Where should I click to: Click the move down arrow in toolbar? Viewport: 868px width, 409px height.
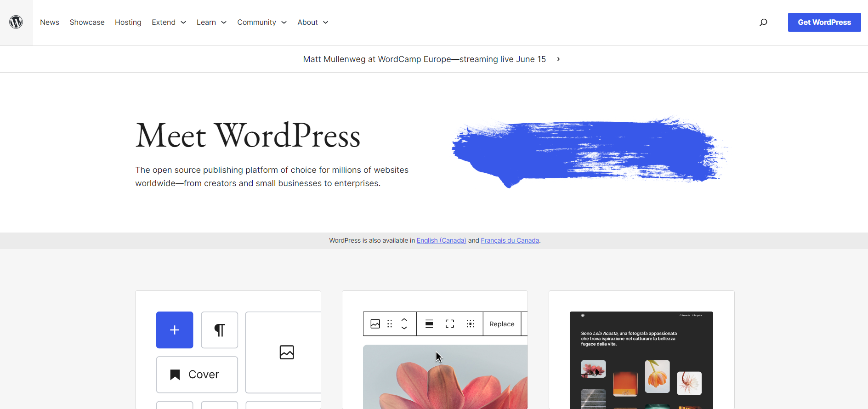[404, 328]
